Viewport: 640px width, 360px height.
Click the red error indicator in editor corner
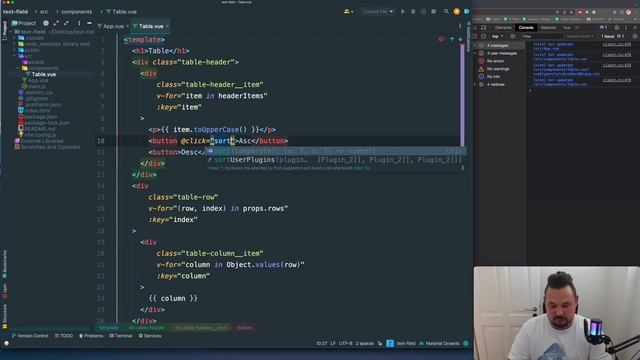pyautogui.click(x=441, y=40)
